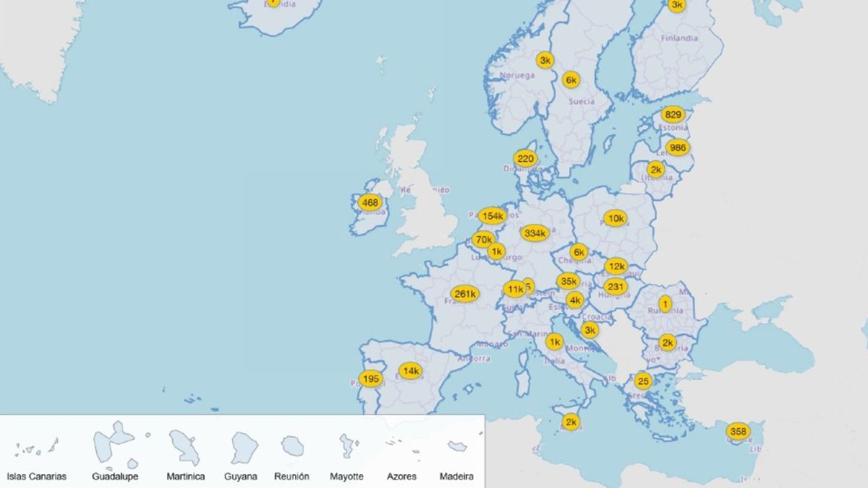The image size is (868, 488).
Task: Open the 12k marker on Slovakia
Action: click(x=616, y=267)
